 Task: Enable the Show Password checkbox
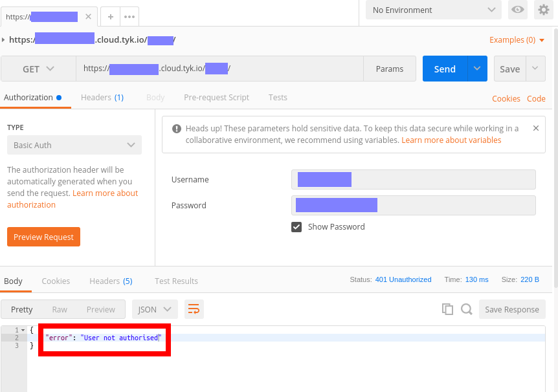coord(296,226)
